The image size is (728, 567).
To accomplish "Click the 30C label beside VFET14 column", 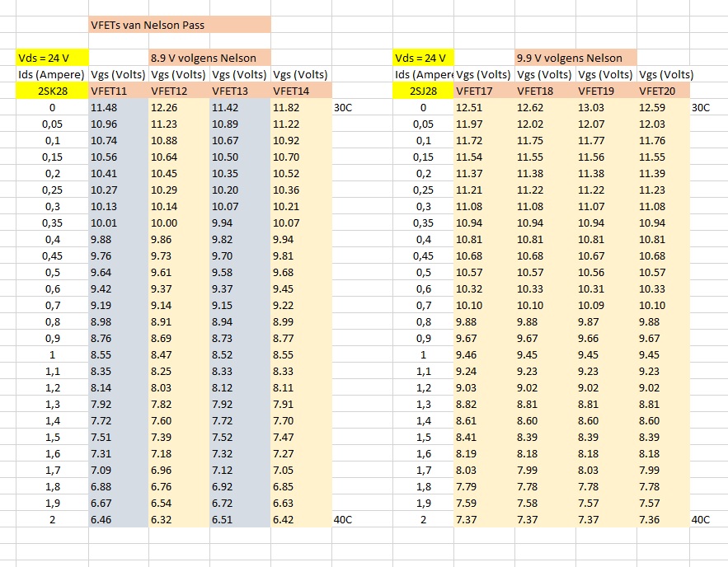I will [x=343, y=108].
